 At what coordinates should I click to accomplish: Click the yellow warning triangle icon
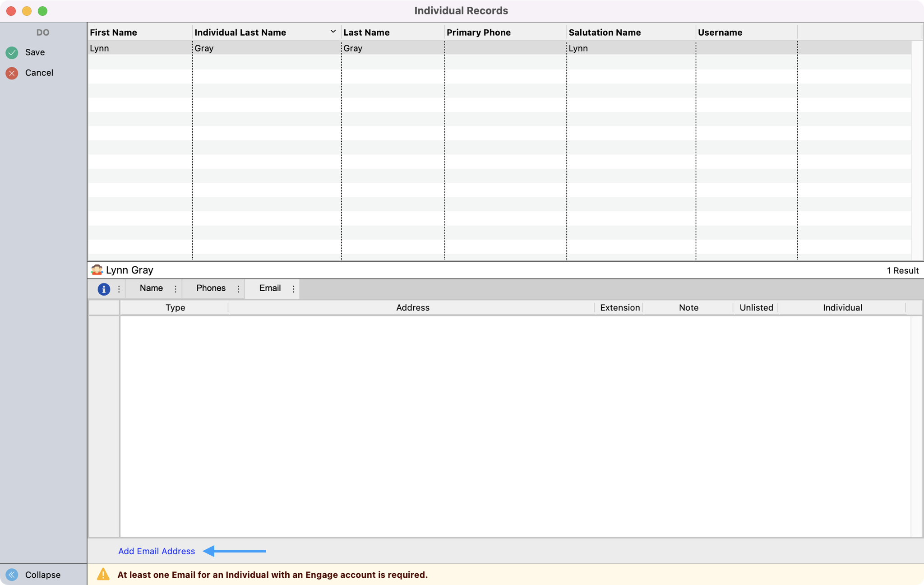pos(103,574)
